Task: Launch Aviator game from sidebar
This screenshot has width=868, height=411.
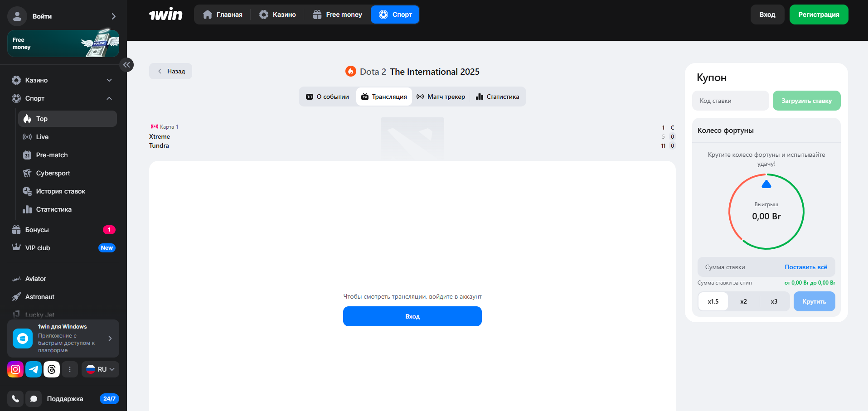Action: click(63, 279)
